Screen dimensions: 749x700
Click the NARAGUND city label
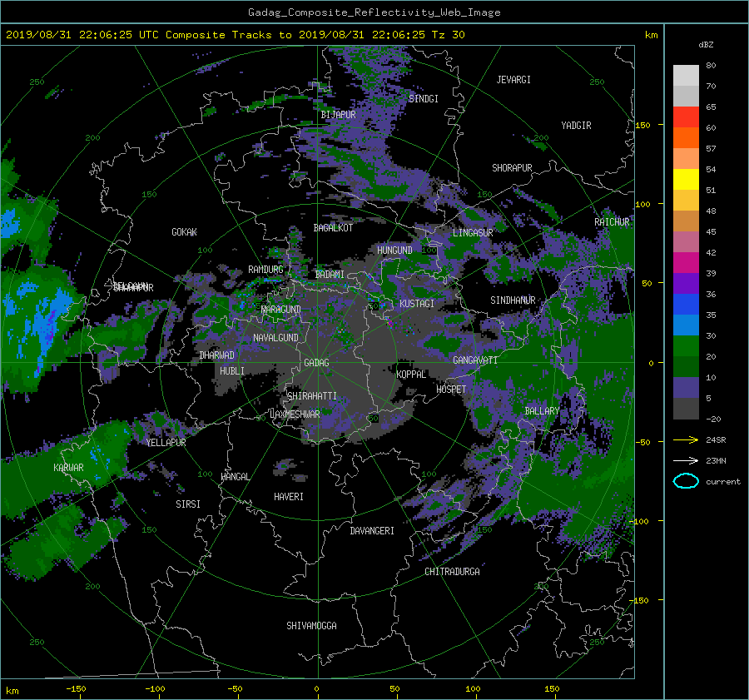coord(281,310)
